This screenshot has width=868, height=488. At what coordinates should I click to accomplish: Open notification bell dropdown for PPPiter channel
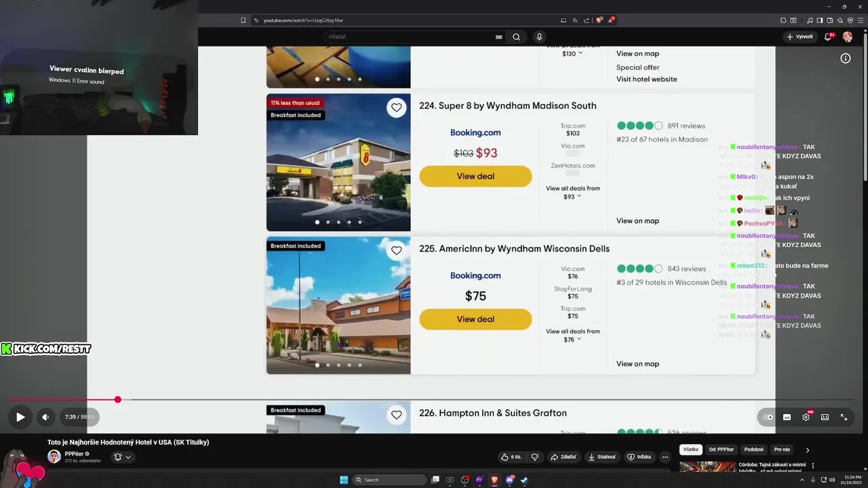click(x=122, y=457)
